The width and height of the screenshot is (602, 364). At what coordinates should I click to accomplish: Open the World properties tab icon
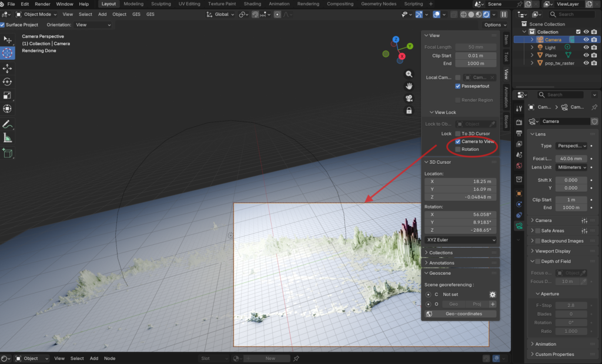[519, 166]
